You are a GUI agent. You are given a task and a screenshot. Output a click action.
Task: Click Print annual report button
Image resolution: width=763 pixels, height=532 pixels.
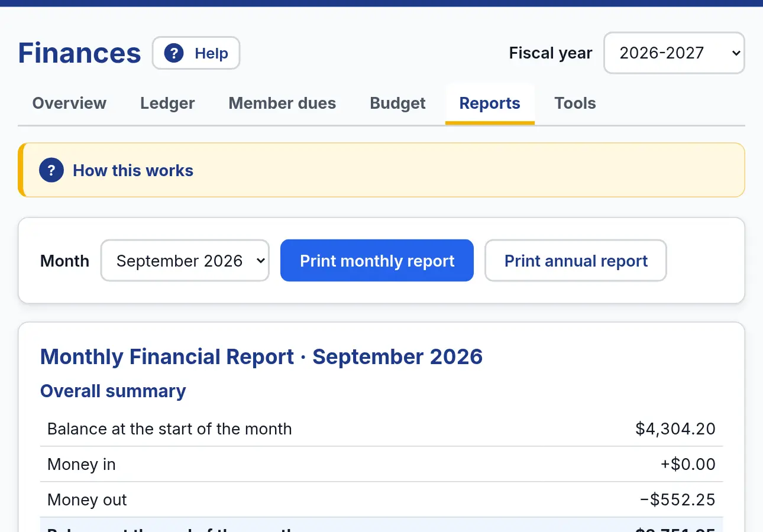tap(576, 261)
